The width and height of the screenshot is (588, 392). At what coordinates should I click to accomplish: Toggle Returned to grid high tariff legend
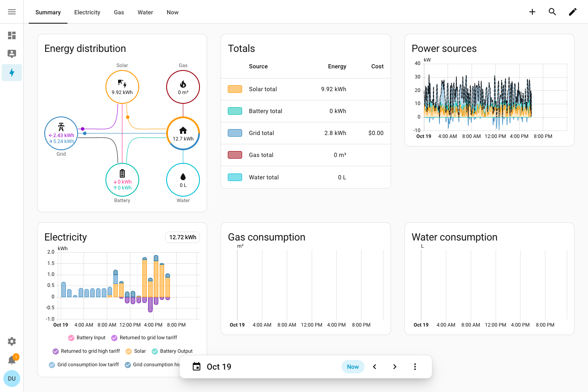pyautogui.click(x=86, y=351)
